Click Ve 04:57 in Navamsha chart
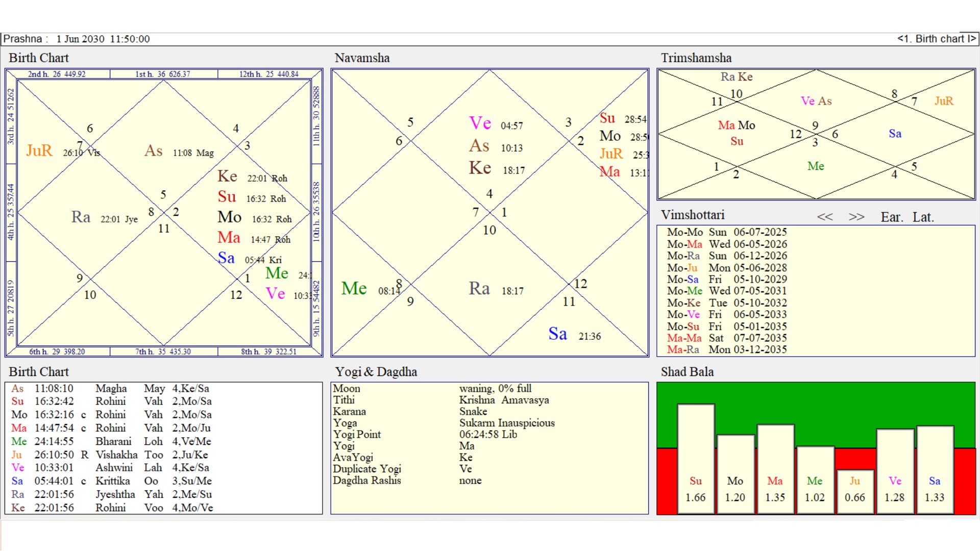Viewport: 980px width, 551px height. 496,123
